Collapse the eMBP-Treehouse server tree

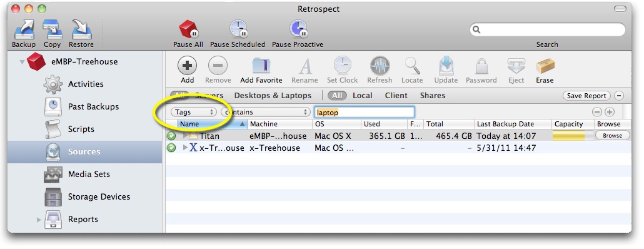click(21, 62)
